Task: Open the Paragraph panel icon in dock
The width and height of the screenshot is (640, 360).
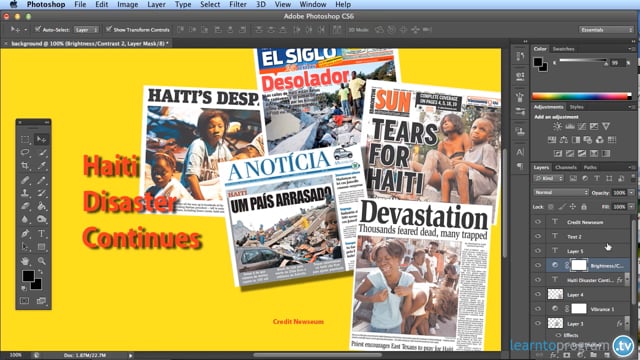Action: tap(520, 166)
